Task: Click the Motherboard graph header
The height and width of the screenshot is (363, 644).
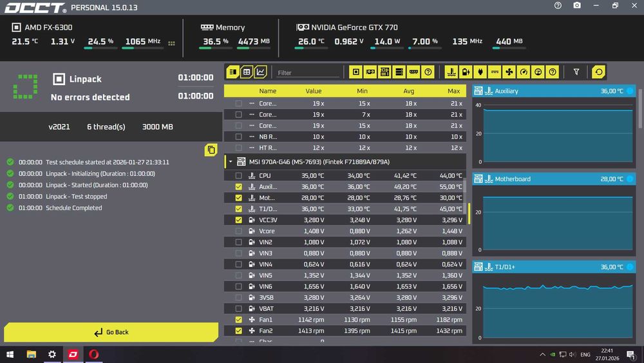Action: (x=554, y=179)
